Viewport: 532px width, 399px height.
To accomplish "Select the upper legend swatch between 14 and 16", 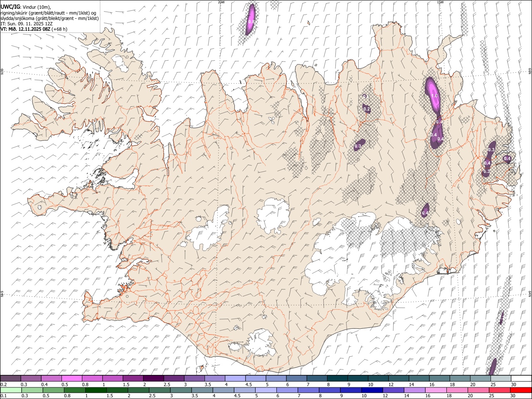I will click(419, 378).
